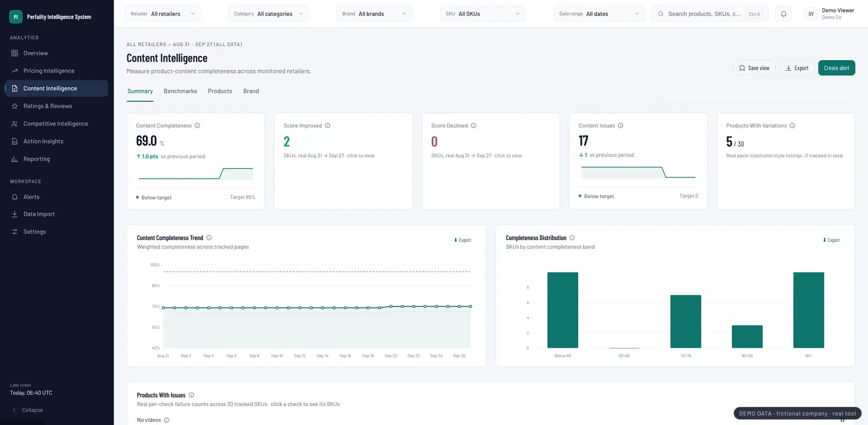Open the SKU filter dropdown
The image size is (868, 425).
pyautogui.click(x=483, y=14)
